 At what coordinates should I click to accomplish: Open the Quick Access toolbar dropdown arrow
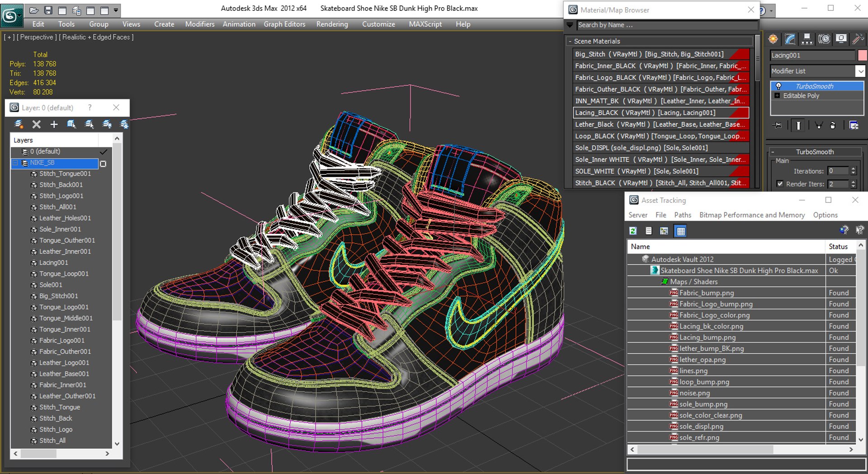click(x=116, y=10)
